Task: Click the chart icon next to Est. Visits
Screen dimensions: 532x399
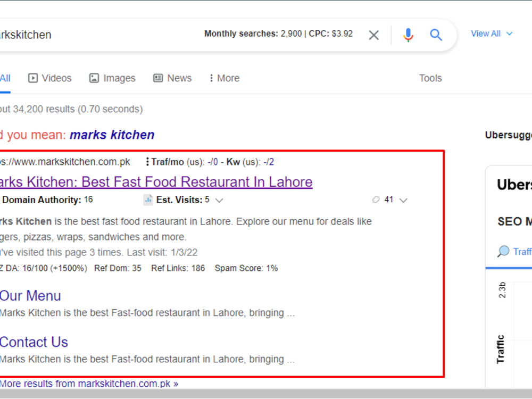Action: click(x=148, y=200)
